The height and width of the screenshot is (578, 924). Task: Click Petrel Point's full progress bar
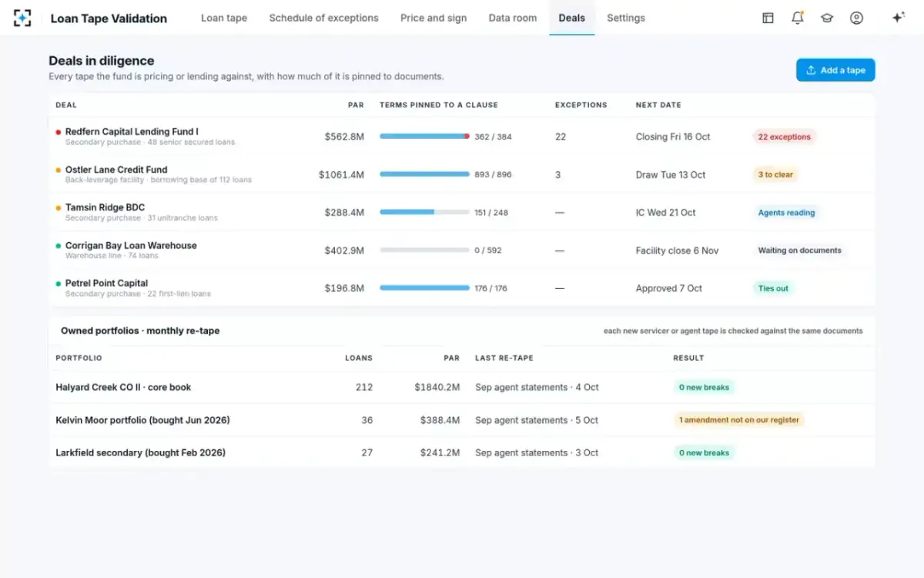coord(424,287)
